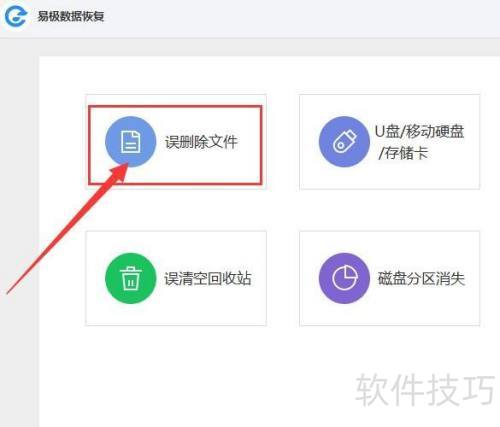
Task: Select the USB drive icon
Action: [344, 142]
